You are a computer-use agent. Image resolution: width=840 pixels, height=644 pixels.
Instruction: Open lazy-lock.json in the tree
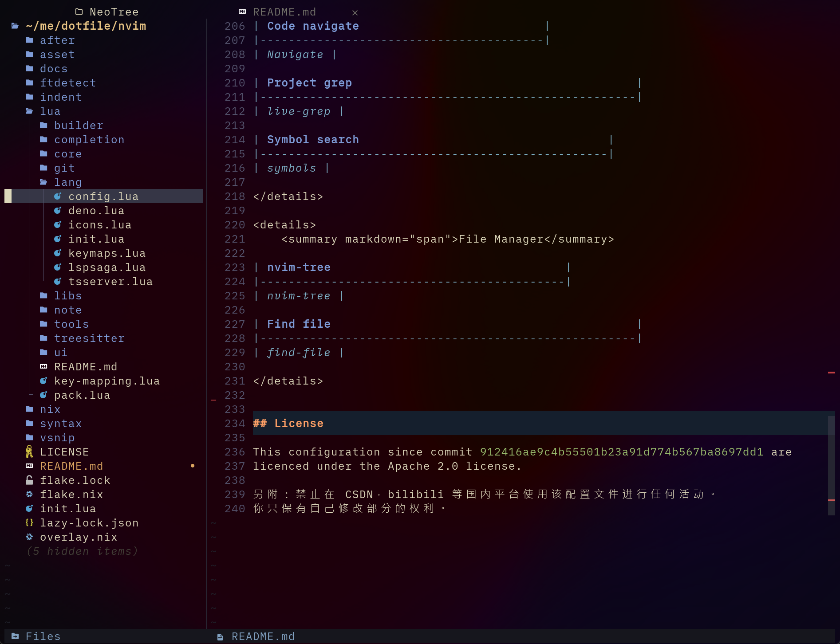tap(89, 523)
